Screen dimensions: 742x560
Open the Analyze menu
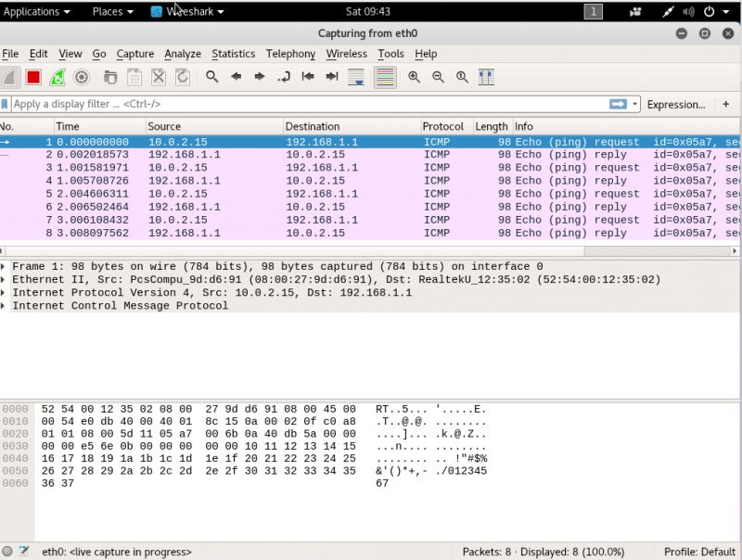tap(183, 54)
